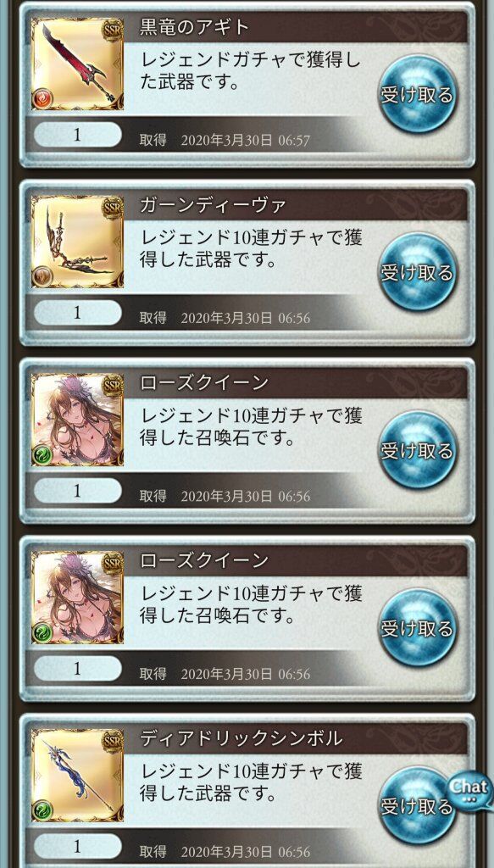Image resolution: width=494 pixels, height=868 pixels.
Task: Click the fire element icon on 黒竜のアギト
Action: [x=42, y=99]
